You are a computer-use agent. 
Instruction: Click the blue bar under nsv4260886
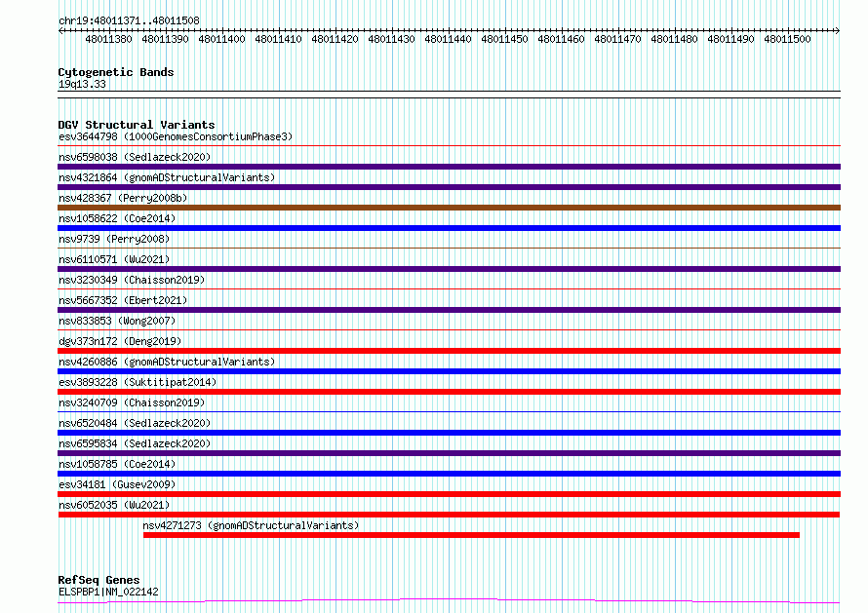pyautogui.click(x=449, y=371)
